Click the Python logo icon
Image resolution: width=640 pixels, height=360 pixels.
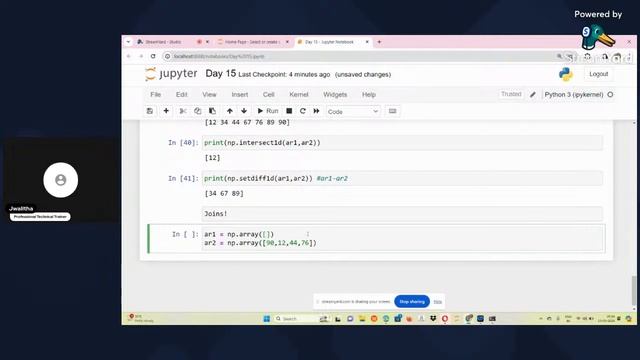tap(566, 74)
